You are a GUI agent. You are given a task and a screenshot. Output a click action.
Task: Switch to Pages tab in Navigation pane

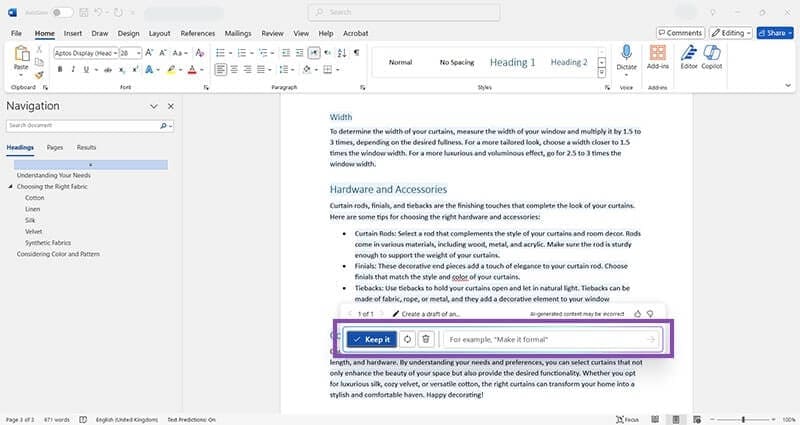coord(55,147)
